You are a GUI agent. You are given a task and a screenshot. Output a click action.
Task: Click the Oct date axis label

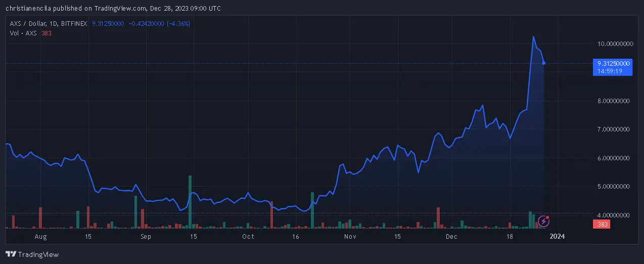click(x=248, y=236)
